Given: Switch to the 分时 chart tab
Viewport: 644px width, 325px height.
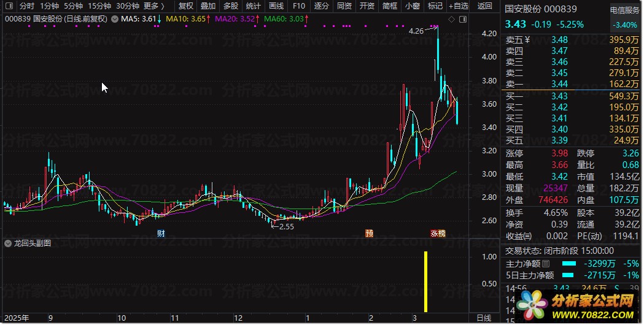Looking at the screenshot, I should coord(26,6).
